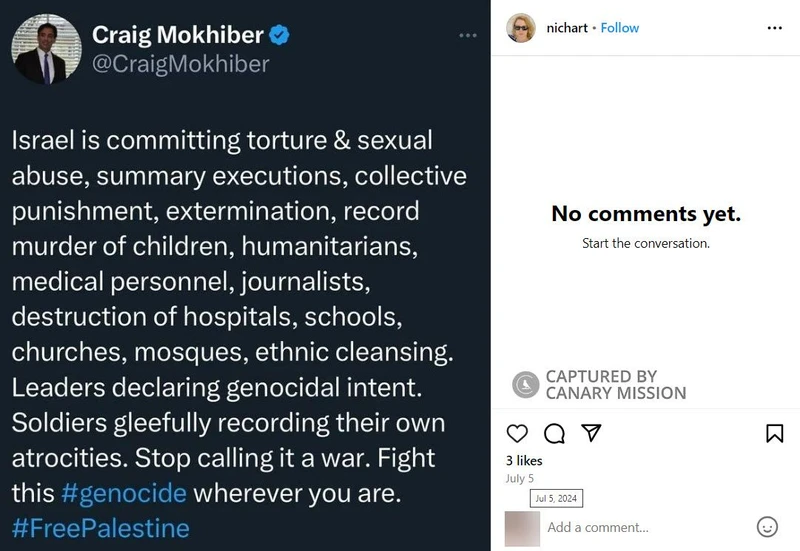The width and height of the screenshot is (800, 551).
Task: Share the post with the paper plane icon
Action: 591,433
